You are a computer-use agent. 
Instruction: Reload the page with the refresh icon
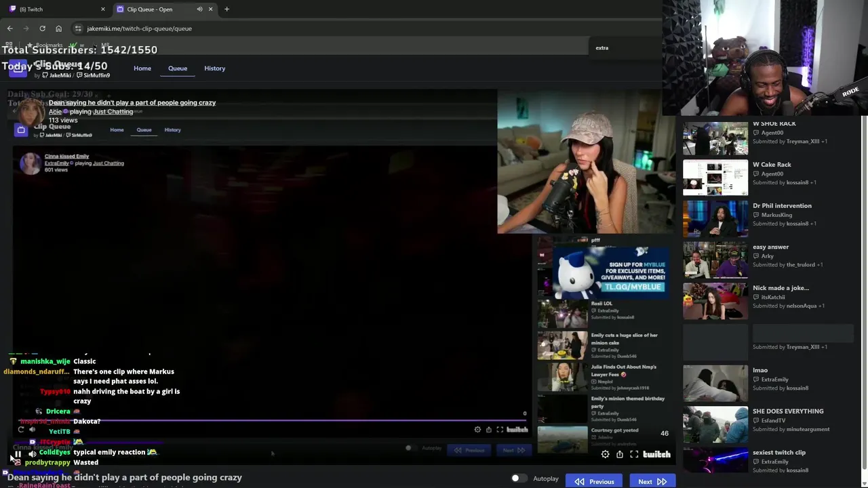(x=42, y=28)
